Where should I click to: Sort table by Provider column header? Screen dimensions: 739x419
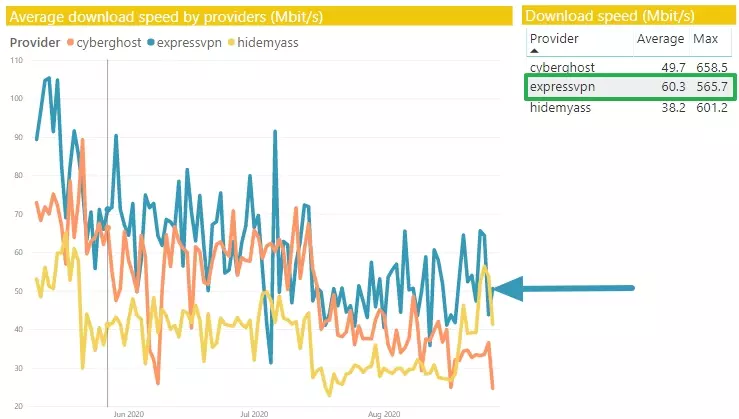click(554, 39)
